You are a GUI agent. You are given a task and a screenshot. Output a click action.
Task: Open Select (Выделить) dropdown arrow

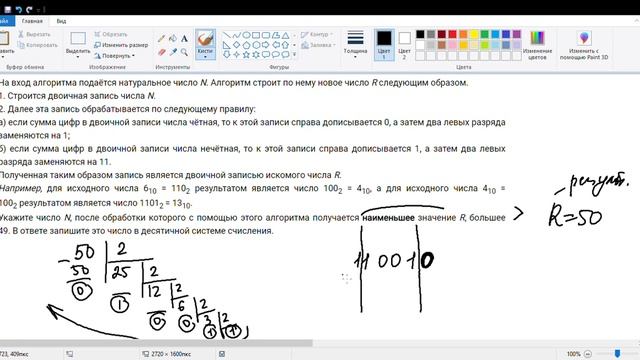[78, 57]
